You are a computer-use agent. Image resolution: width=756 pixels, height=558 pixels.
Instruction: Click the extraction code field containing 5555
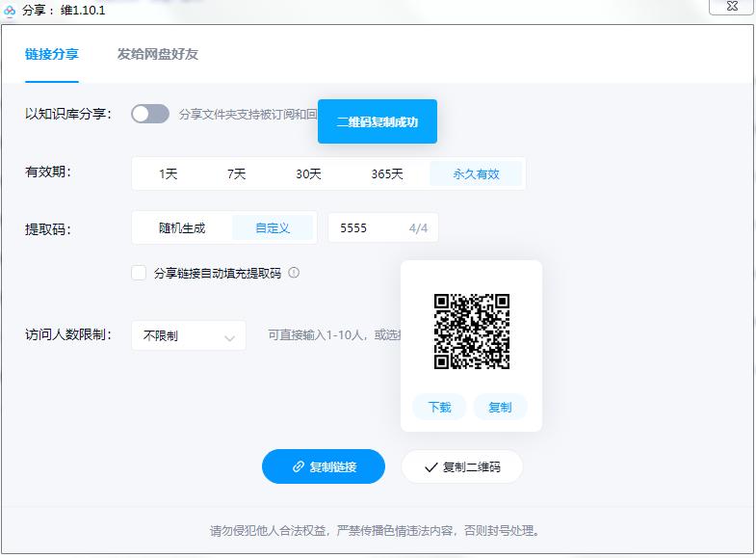click(383, 227)
